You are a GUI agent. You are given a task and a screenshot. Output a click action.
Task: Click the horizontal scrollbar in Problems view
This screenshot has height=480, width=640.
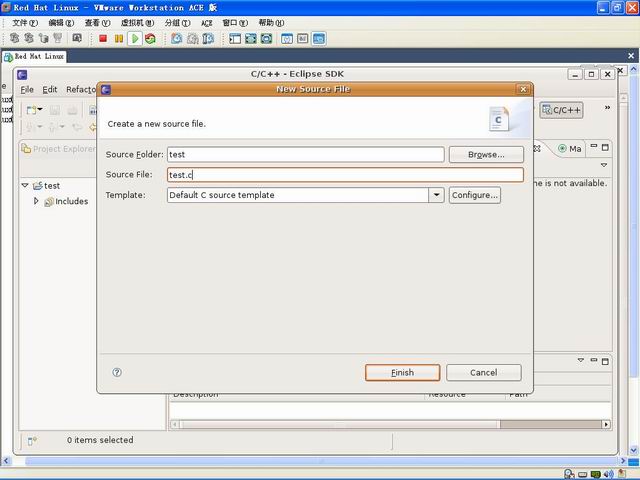390,424
